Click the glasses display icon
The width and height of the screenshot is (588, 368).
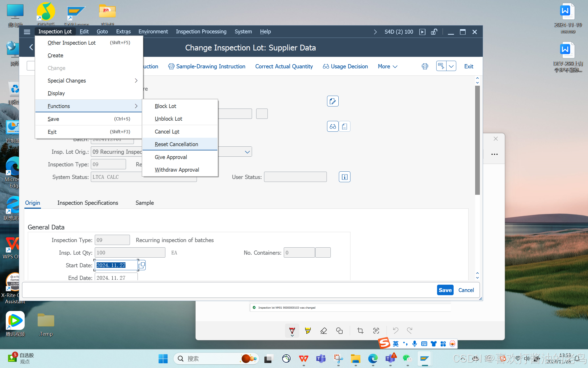click(x=333, y=126)
